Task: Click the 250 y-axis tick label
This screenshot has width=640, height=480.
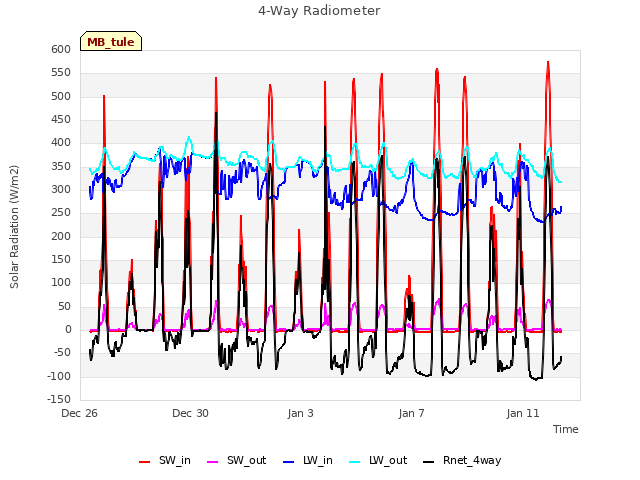Action: pyautogui.click(x=61, y=213)
